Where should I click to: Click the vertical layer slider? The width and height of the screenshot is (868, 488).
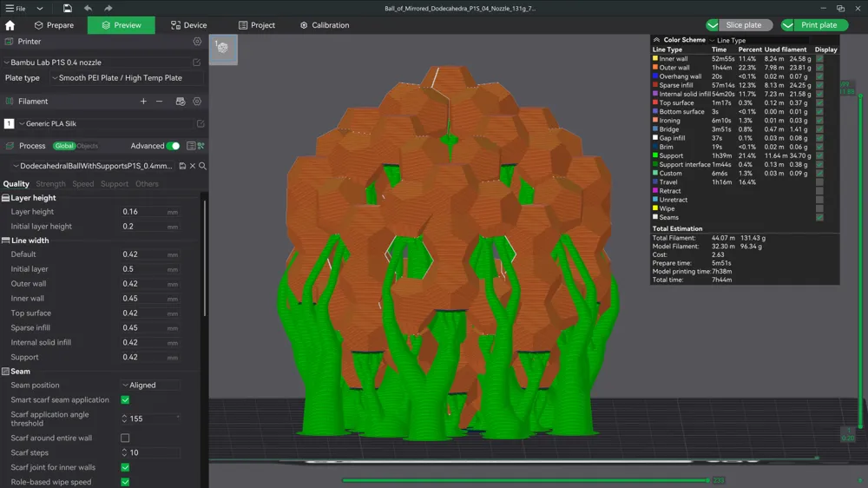860,260
